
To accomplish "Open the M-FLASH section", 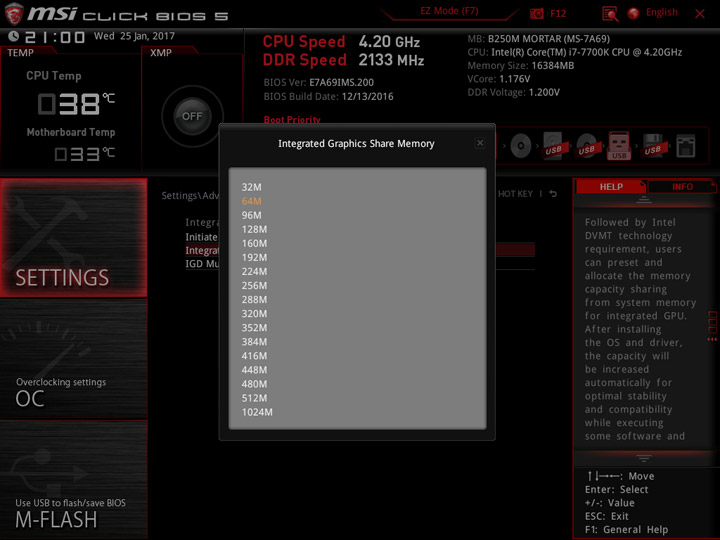I will [73, 479].
